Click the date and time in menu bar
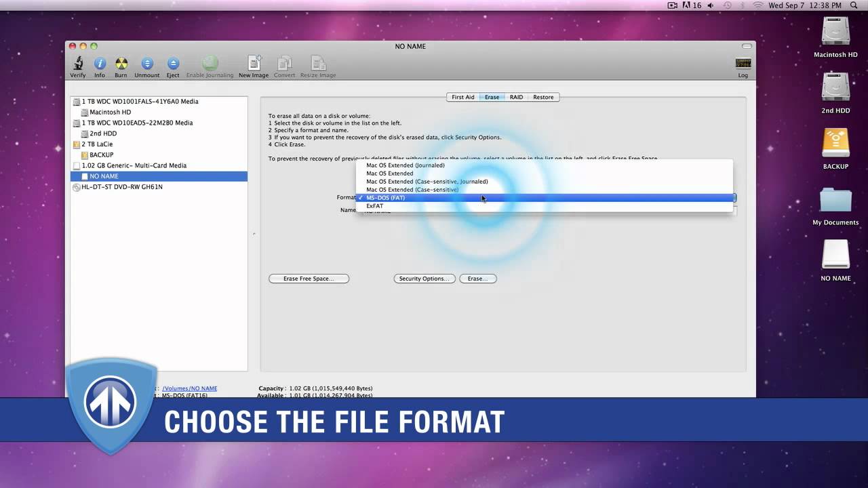 click(x=805, y=5)
